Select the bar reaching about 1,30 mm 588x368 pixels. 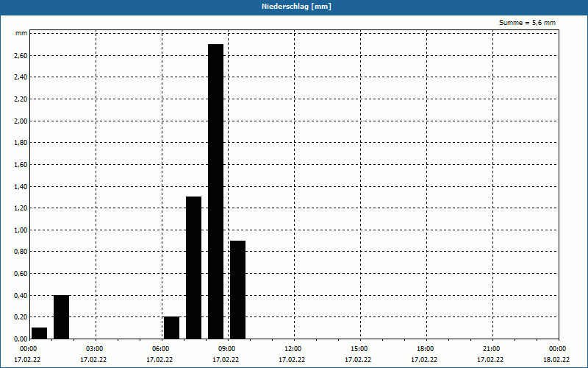pyautogui.click(x=193, y=268)
